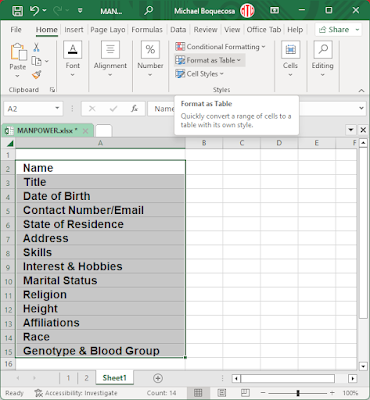The height and width of the screenshot is (400, 370).
Task: Collapse the ribbon with the chevron
Action: tap(361, 90)
